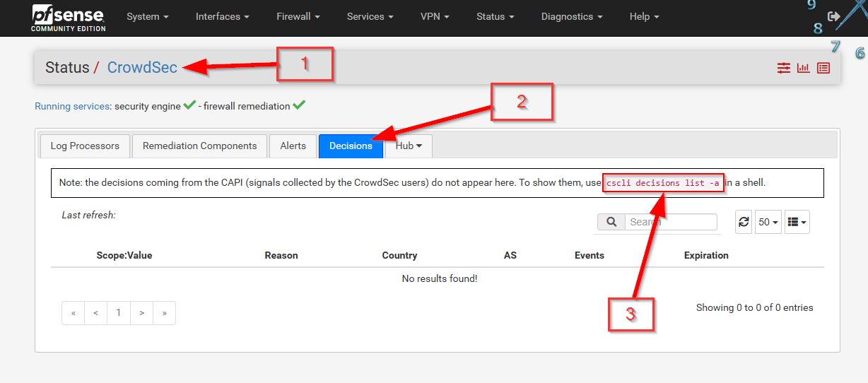Open the column selection list dropdown
This screenshot has height=383, width=868.
(x=797, y=222)
